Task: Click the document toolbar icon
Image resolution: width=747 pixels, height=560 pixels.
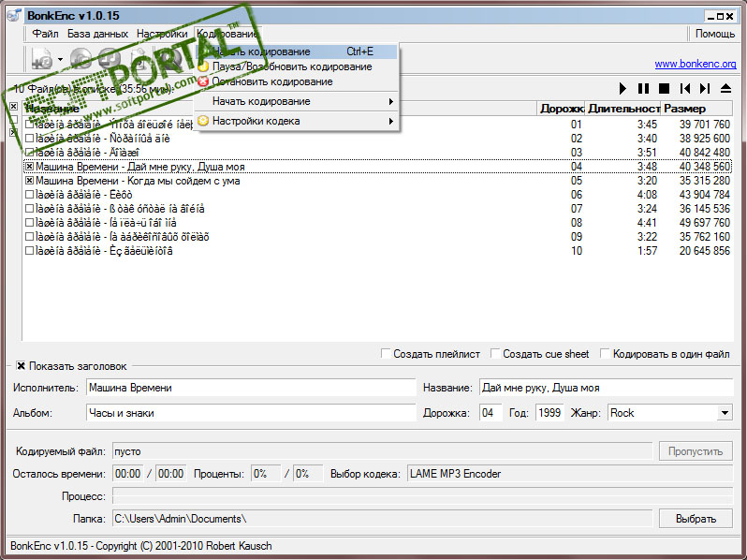Action: pos(139,59)
